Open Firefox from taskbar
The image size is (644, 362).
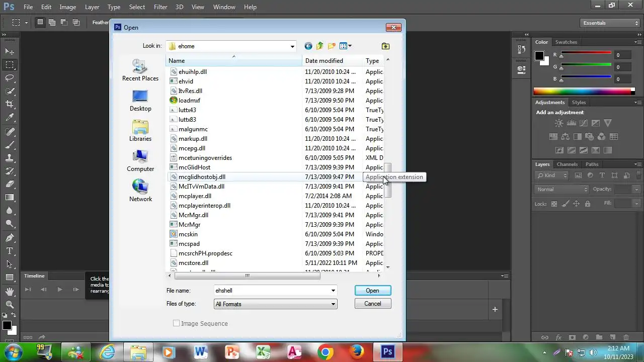coord(357,352)
